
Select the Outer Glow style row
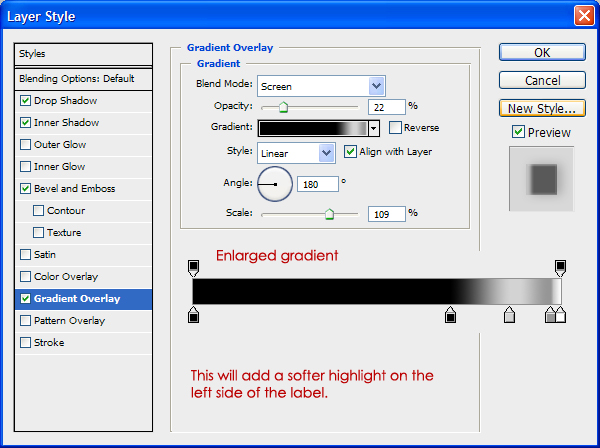pos(83,145)
